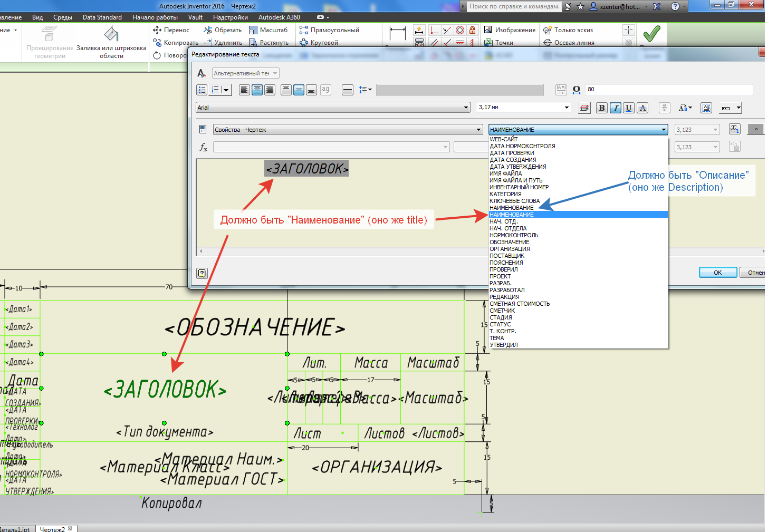Align text right
Image resolution: width=777 pixels, height=532 pixels.
pos(270,90)
